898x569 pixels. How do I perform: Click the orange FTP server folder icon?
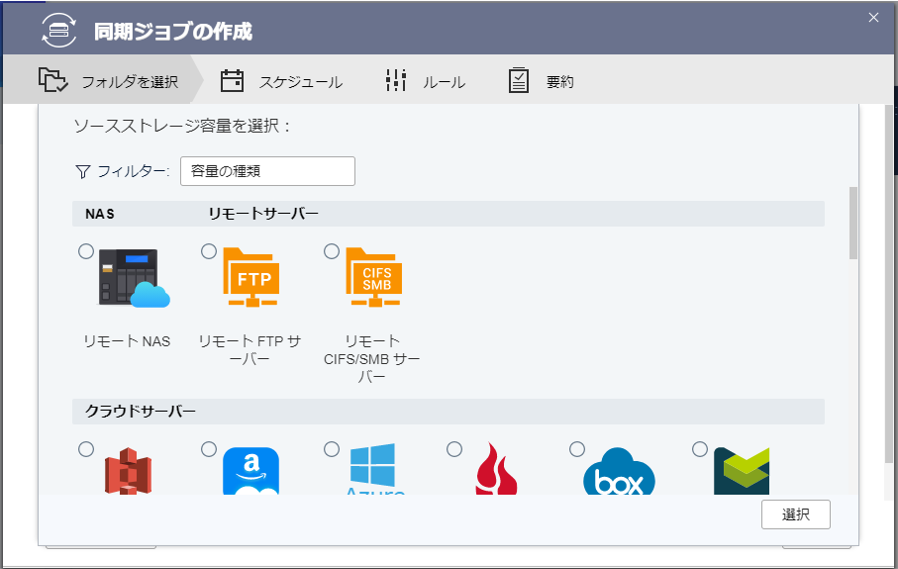[251, 278]
